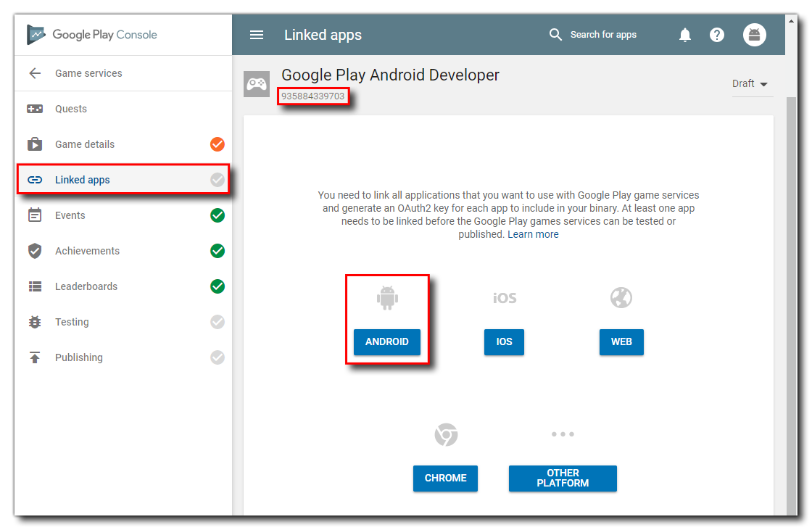812x530 pixels.
Task: Open notifications bell
Action: click(685, 35)
